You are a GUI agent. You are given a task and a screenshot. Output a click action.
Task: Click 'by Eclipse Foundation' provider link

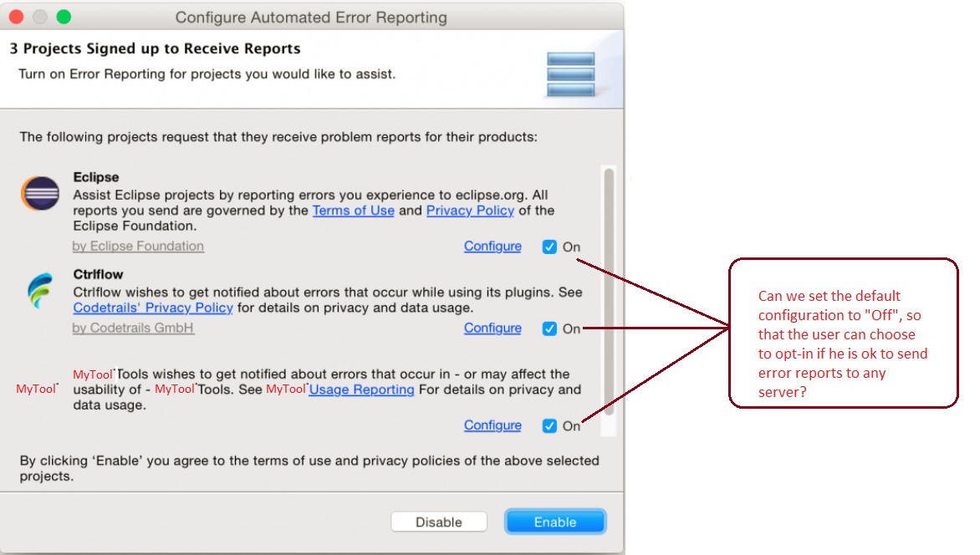138,247
